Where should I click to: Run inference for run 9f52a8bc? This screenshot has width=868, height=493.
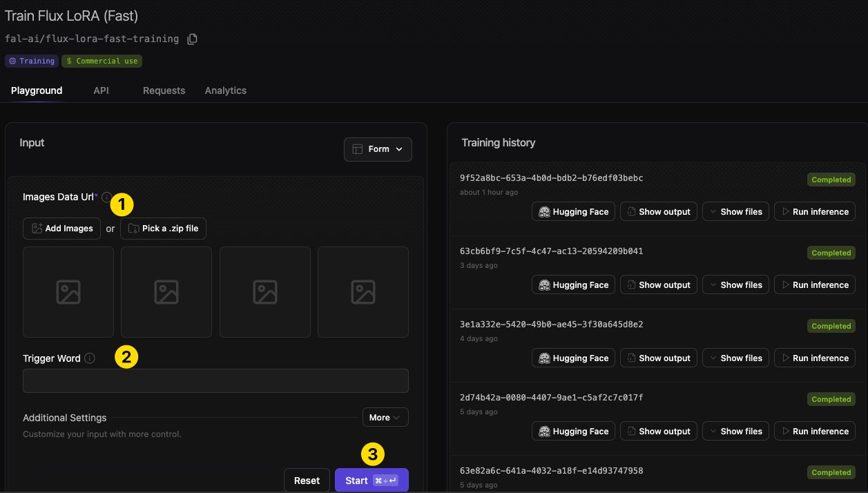point(815,212)
